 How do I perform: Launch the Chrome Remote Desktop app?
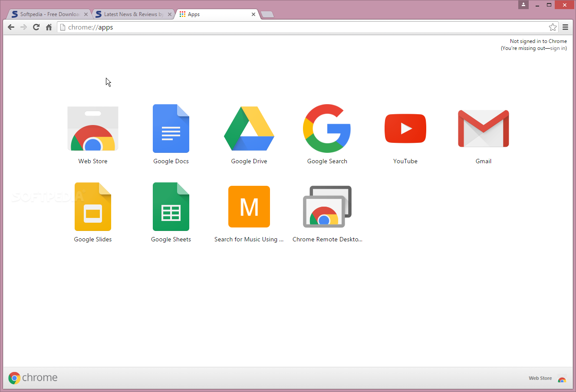pyautogui.click(x=327, y=207)
